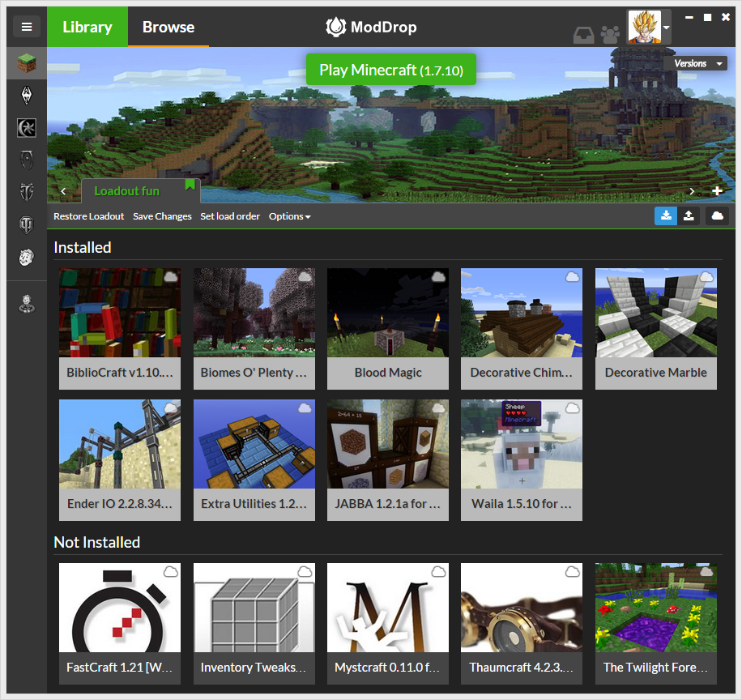This screenshot has height=700, width=742.
Task: Expand the profile dropdown arrow
Action: (667, 27)
